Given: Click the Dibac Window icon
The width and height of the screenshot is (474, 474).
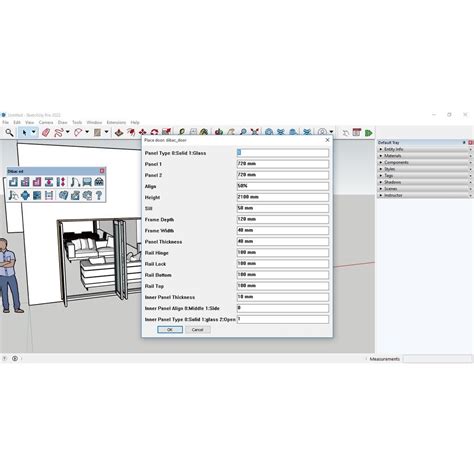Looking at the screenshot, I should tap(87, 182).
